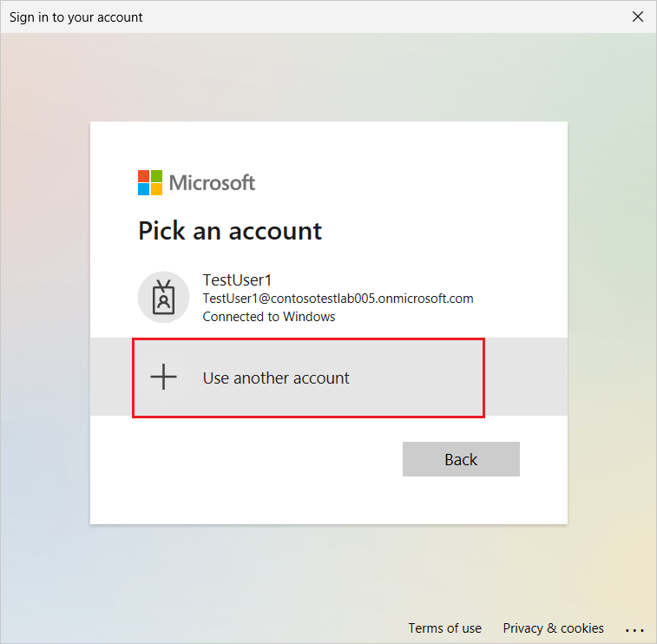This screenshot has height=644, width=657.
Task: Click the Pick an account heading
Action: (x=230, y=231)
